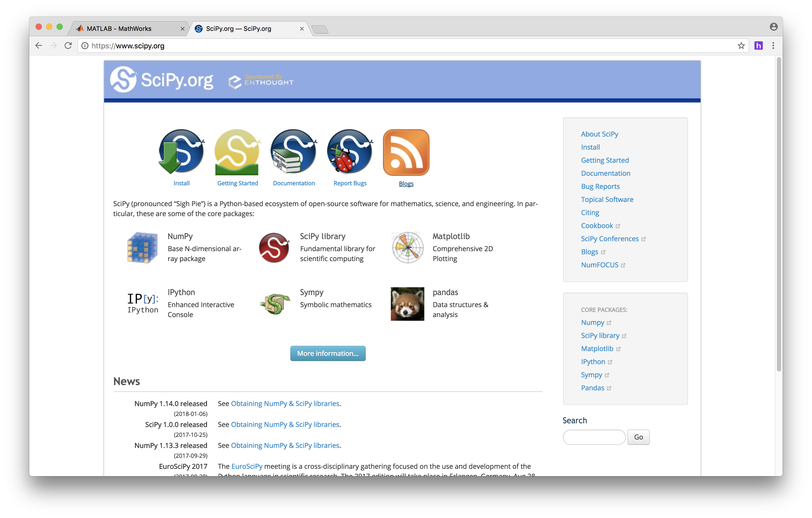The width and height of the screenshot is (812, 518).
Task: Open the Documentation sidebar link
Action: [606, 173]
